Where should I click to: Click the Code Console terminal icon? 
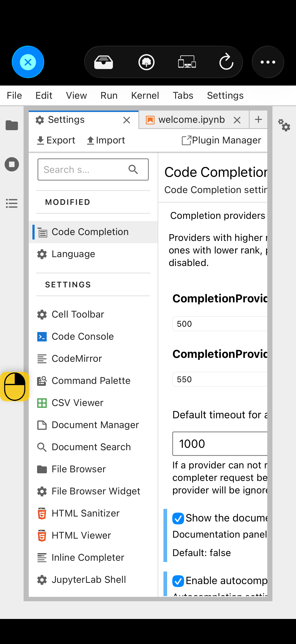coord(42,336)
